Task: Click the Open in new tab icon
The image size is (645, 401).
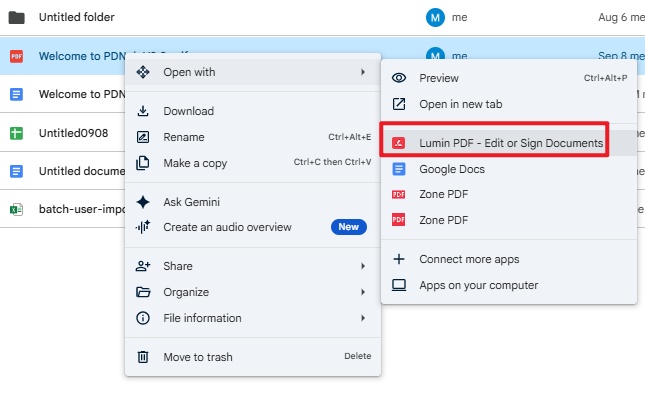Action: (x=399, y=104)
